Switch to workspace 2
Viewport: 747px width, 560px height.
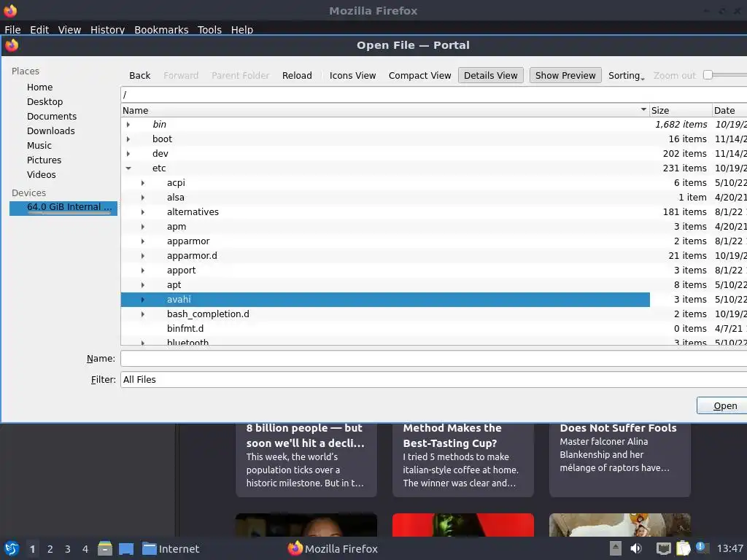(x=50, y=549)
